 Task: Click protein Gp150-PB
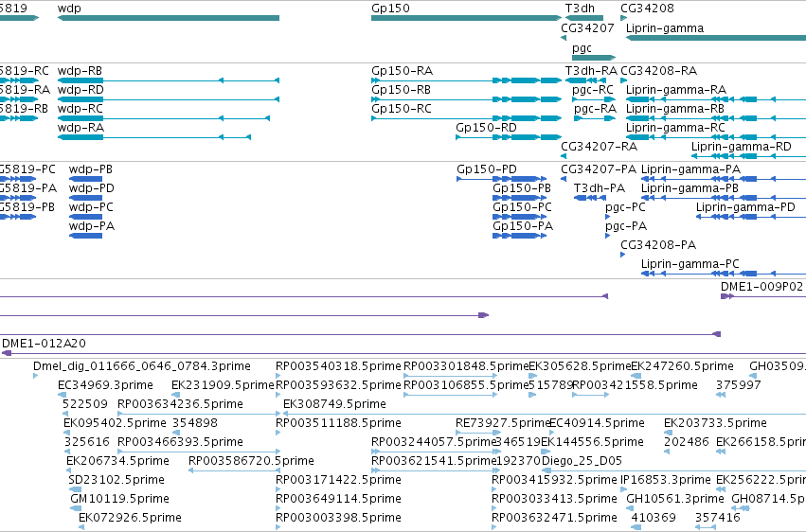[522, 188]
